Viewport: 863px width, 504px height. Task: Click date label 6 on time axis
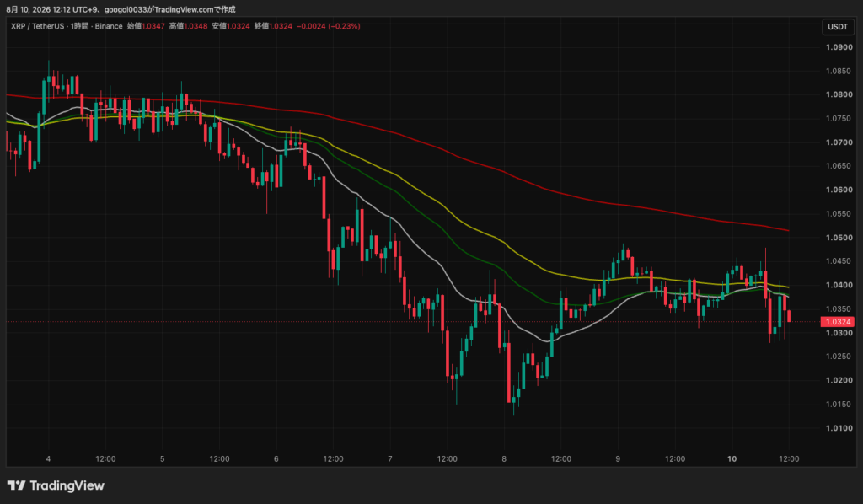coord(276,458)
